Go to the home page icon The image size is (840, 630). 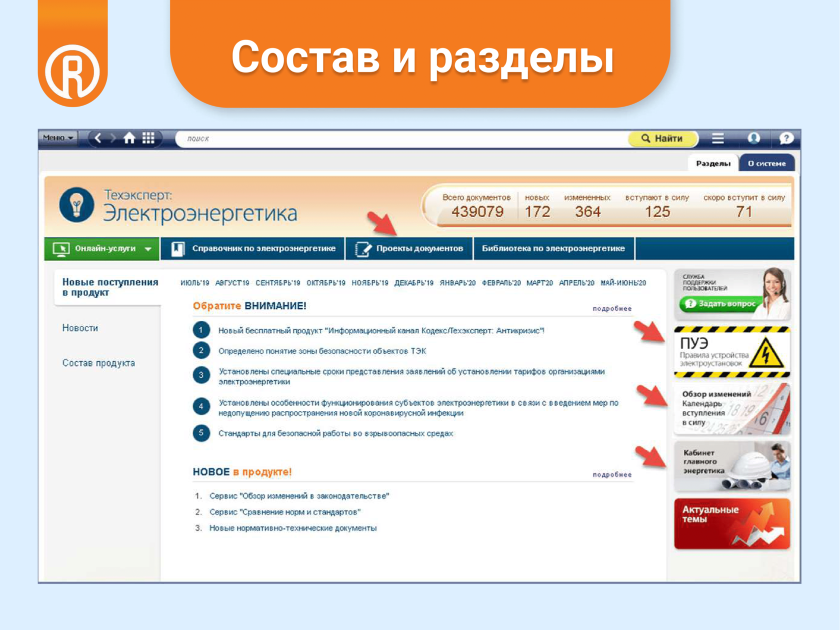[x=129, y=138]
